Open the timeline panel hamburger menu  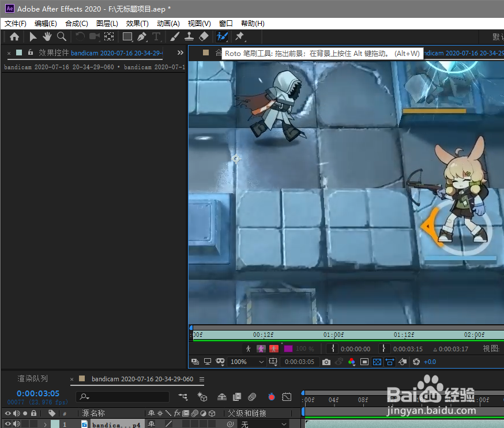point(202,379)
